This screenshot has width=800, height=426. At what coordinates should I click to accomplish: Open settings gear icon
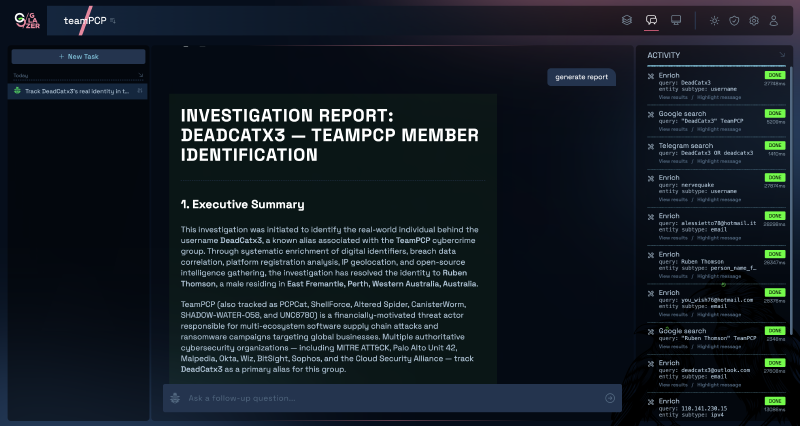754,21
